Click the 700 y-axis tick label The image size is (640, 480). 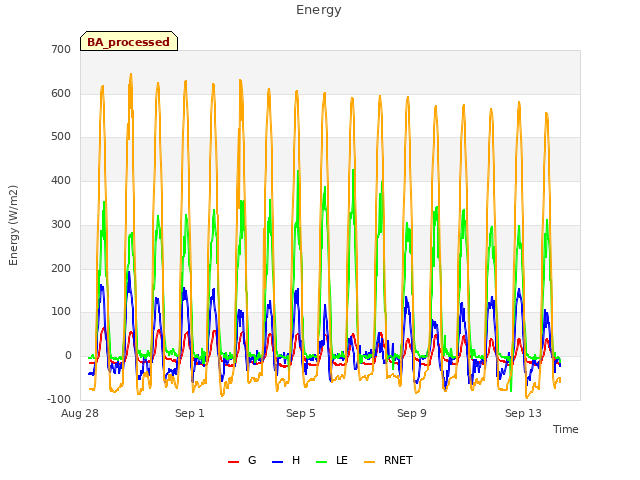61,49
